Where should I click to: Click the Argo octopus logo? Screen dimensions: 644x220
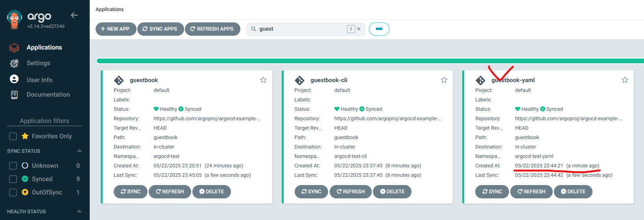click(15, 19)
